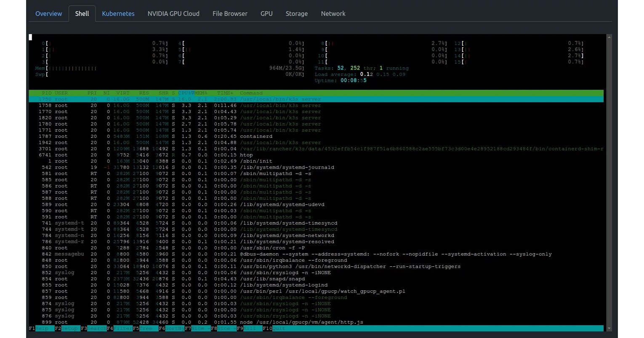The height and width of the screenshot is (338, 644).
Task: Open the Kubernetes tab
Action: (118, 13)
